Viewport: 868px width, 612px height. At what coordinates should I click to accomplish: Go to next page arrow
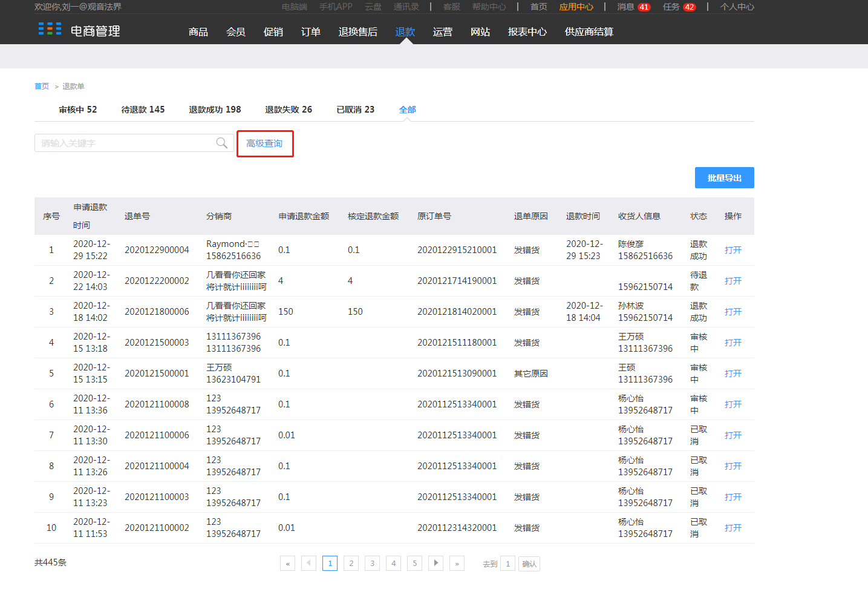[436, 564]
